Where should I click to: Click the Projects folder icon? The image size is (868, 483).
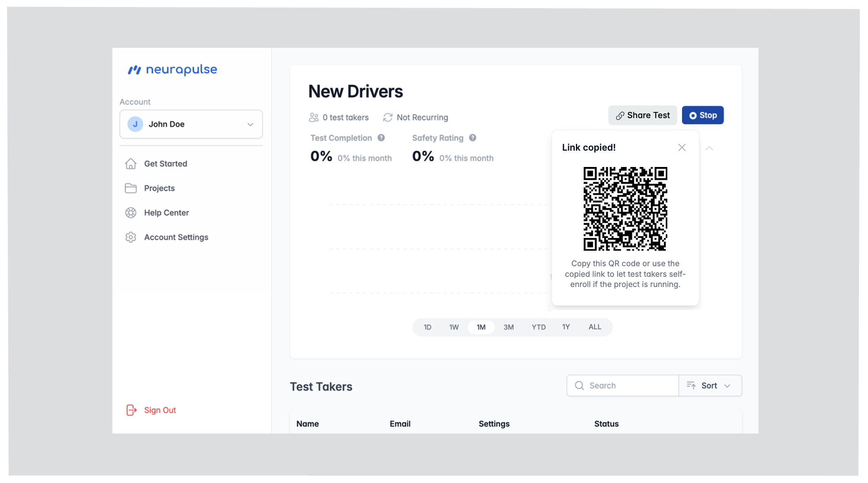point(131,188)
